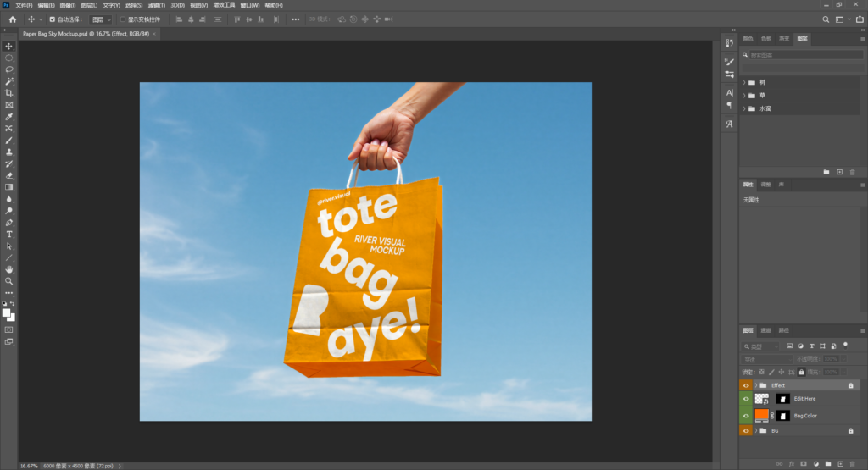Toggle pixel layer filter icon
Viewport: 868px width, 470px height.
789,346
